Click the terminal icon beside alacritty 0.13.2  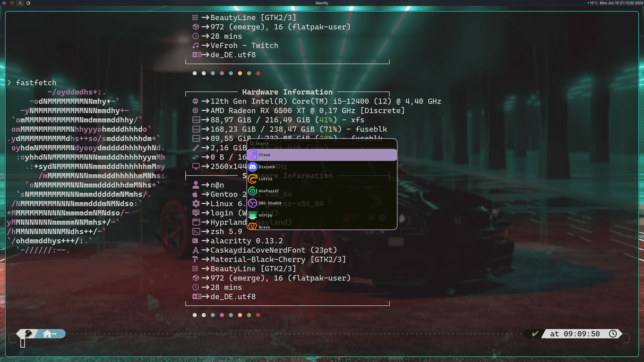[x=195, y=241]
